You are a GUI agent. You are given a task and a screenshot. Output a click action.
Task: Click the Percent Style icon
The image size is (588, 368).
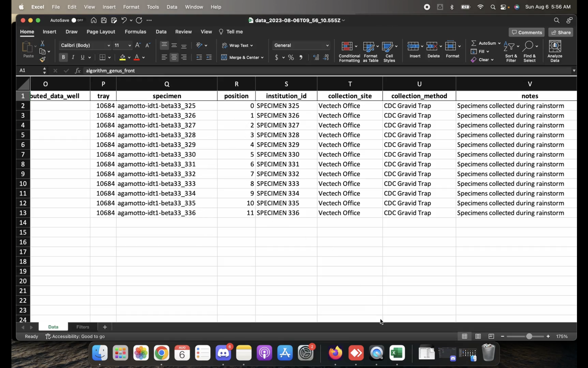click(x=291, y=57)
